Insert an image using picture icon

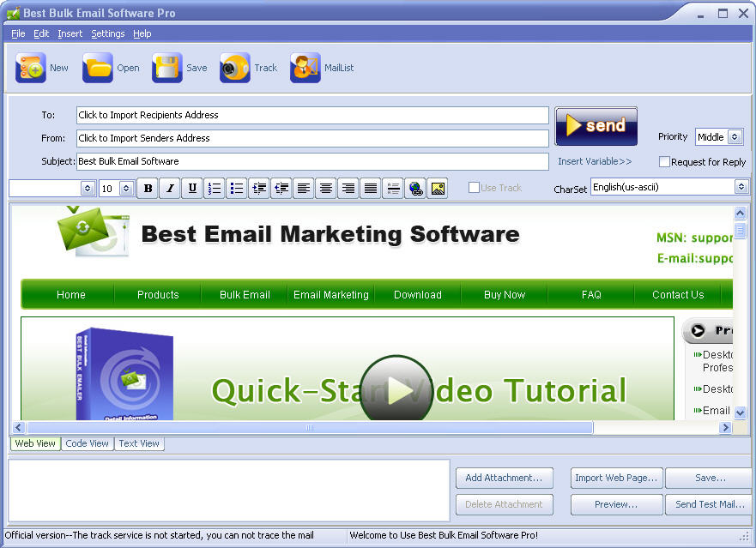tap(438, 188)
